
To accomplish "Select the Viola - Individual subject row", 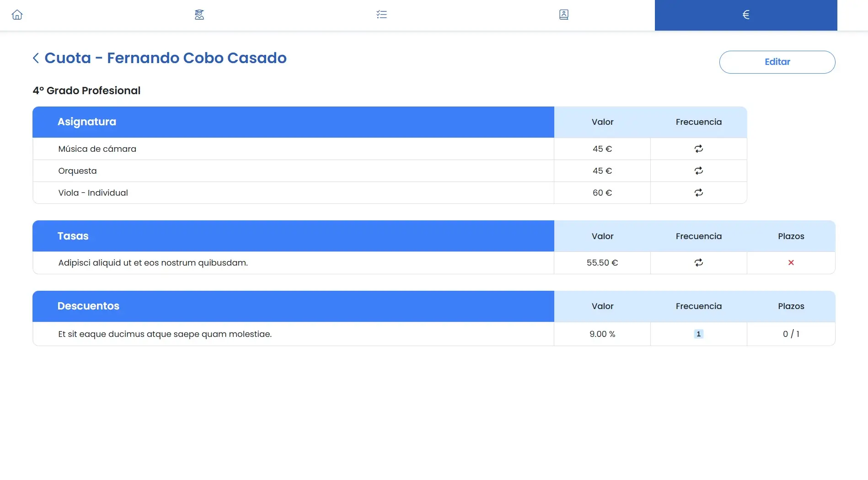I will point(93,193).
